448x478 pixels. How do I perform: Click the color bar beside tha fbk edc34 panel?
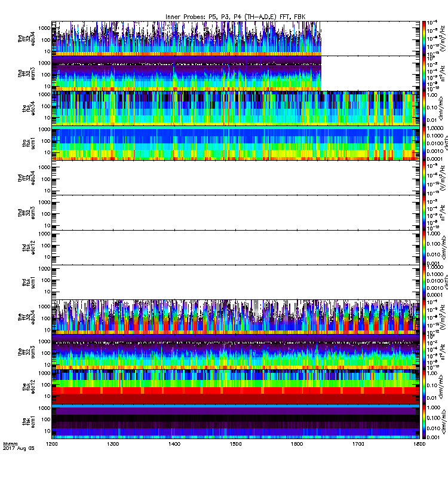[424, 108]
